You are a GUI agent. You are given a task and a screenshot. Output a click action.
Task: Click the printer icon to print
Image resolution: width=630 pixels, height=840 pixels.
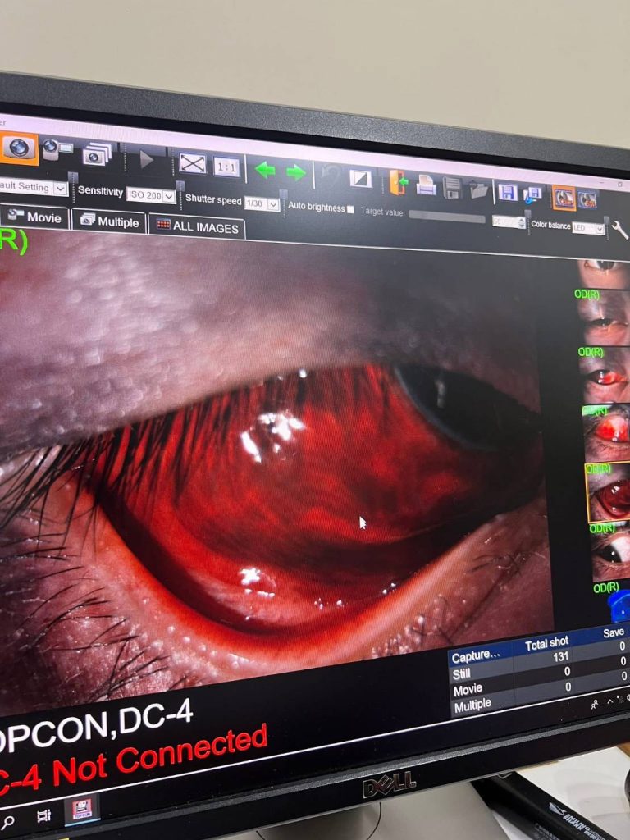coord(426,185)
